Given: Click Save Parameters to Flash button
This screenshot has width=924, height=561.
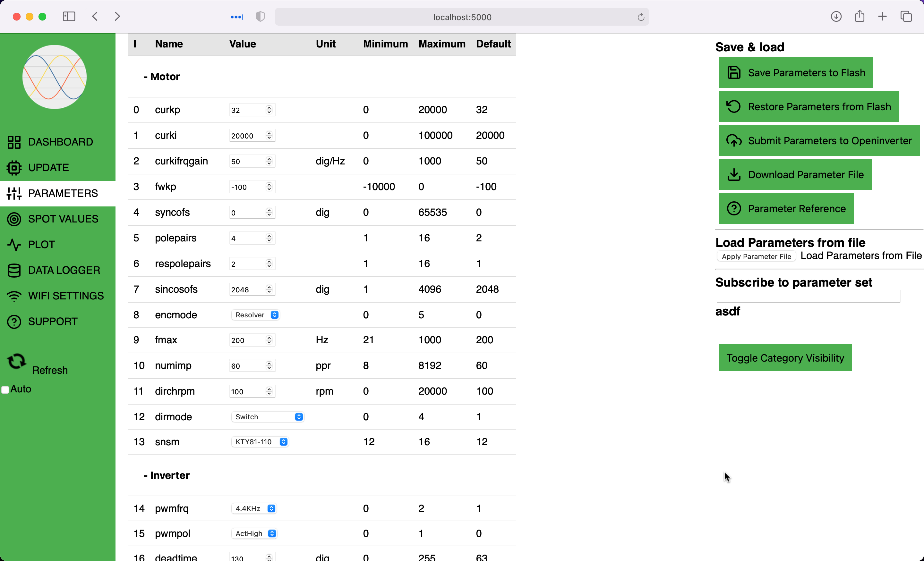Looking at the screenshot, I should pos(795,73).
